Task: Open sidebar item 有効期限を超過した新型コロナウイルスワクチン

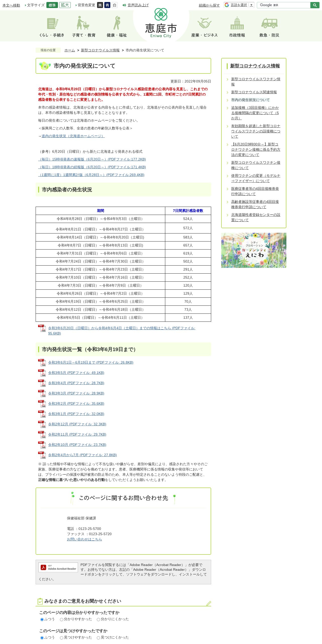Action: tap(256, 131)
